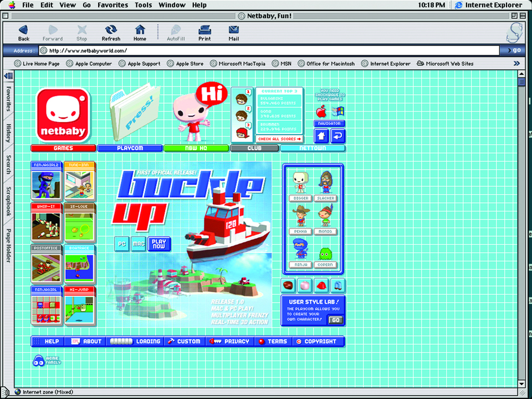Open the Apple menu
Screen dimensions: 532x399
pos(12,5)
